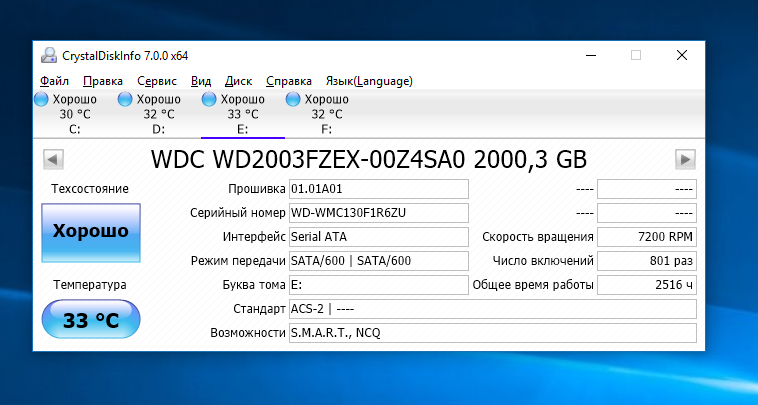This screenshot has height=405, width=758.
Task: Open the Сервис menu
Action: [157, 81]
